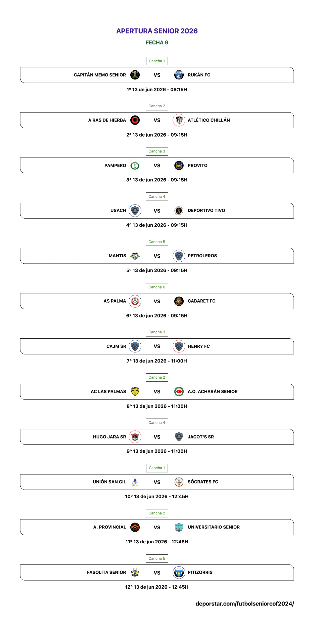Image resolution: width=314 pixels, height=644 pixels.
Task: Click the Mantis green shield emblem
Action: (x=135, y=256)
